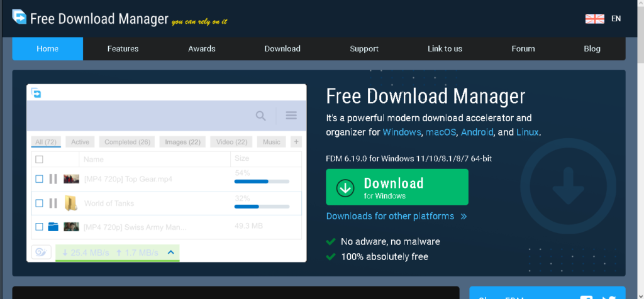The width and height of the screenshot is (644, 299).
Task: Open the Features menu item
Action: [x=123, y=49]
